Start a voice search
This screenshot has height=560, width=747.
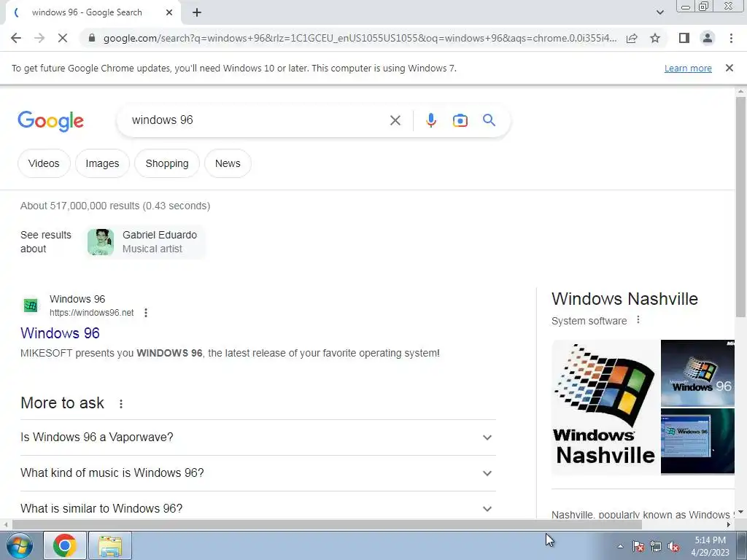[x=430, y=120]
